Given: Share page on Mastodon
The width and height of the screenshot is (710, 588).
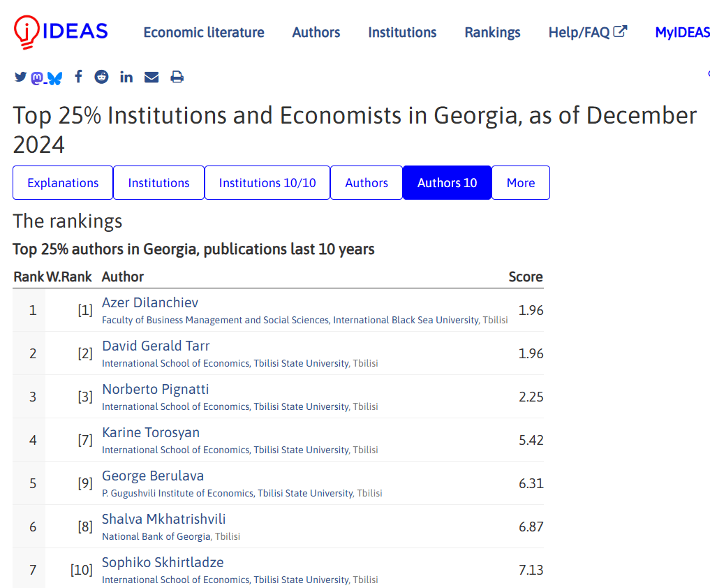Looking at the screenshot, I should (x=37, y=78).
